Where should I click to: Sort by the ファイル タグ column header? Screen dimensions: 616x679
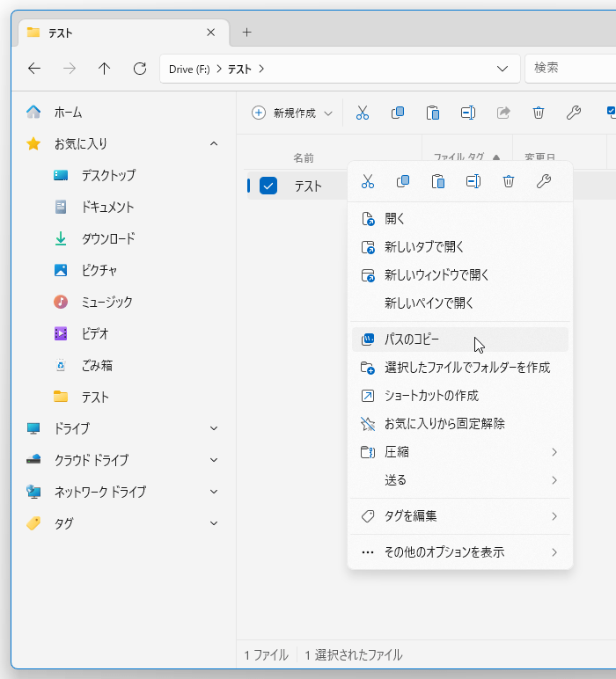459,157
